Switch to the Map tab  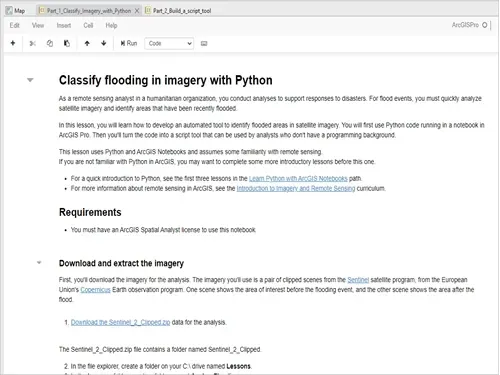pyautogui.click(x=16, y=11)
